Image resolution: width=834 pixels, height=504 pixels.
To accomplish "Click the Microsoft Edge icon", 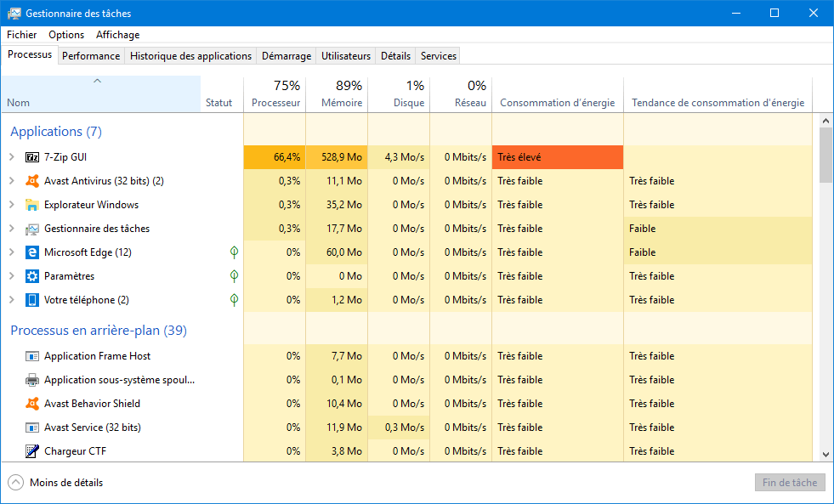I will tap(32, 252).
